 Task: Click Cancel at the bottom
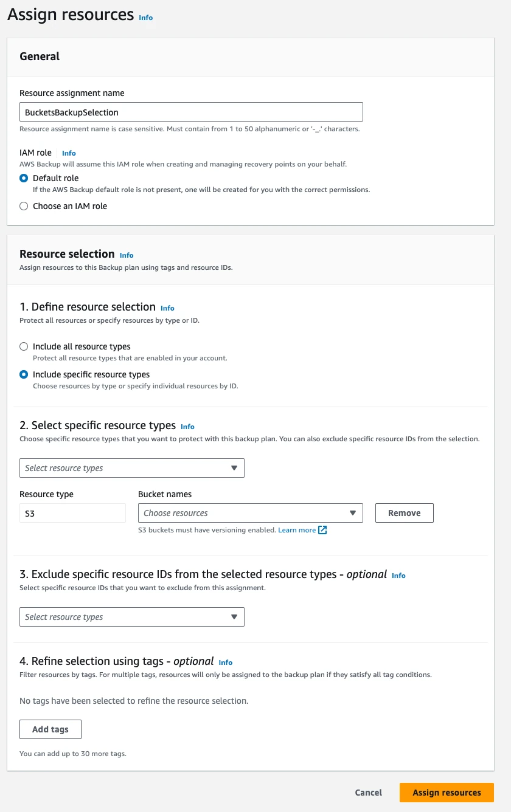pyautogui.click(x=369, y=793)
